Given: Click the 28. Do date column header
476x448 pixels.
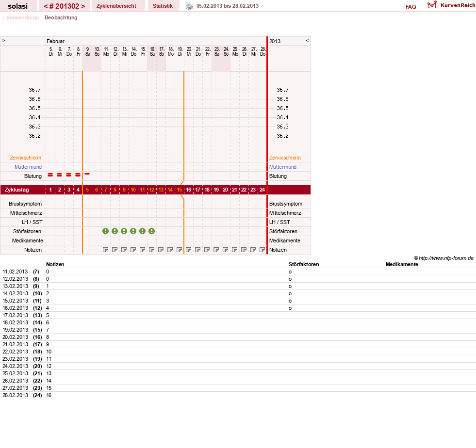Looking at the screenshot, I should (x=263, y=51).
